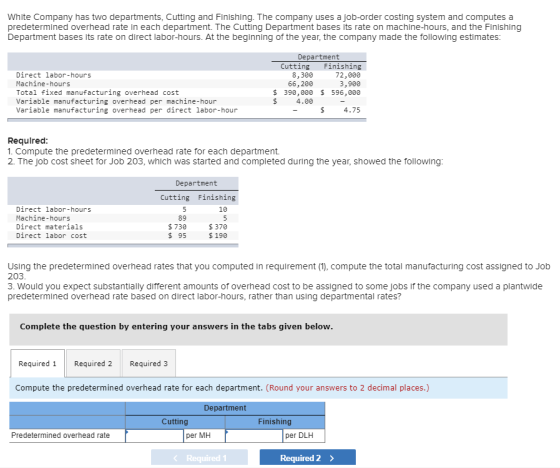The height and width of the screenshot is (468, 560).
Task: Select the Required 3 tab
Action: tap(149, 363)
